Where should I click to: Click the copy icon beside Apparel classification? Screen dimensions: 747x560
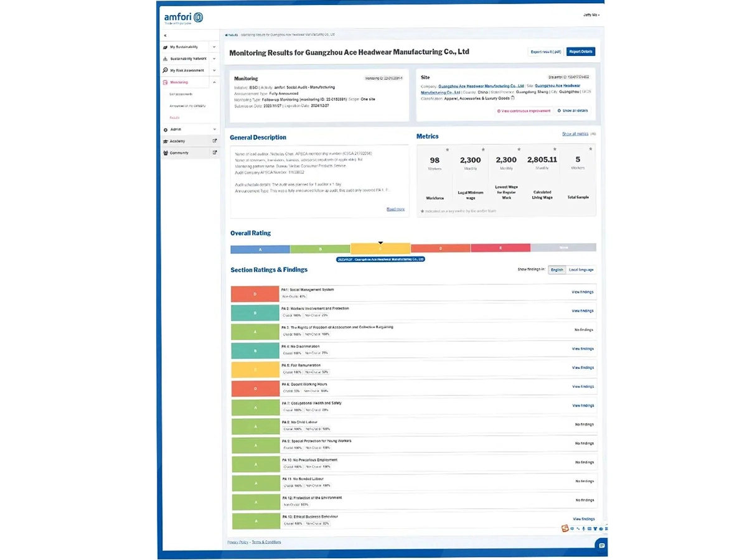(x=512, y=98)
